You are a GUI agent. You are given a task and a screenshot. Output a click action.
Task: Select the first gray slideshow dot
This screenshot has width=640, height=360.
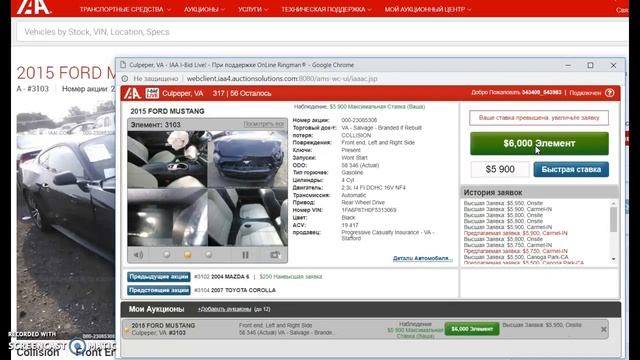[x=167, y=254]
